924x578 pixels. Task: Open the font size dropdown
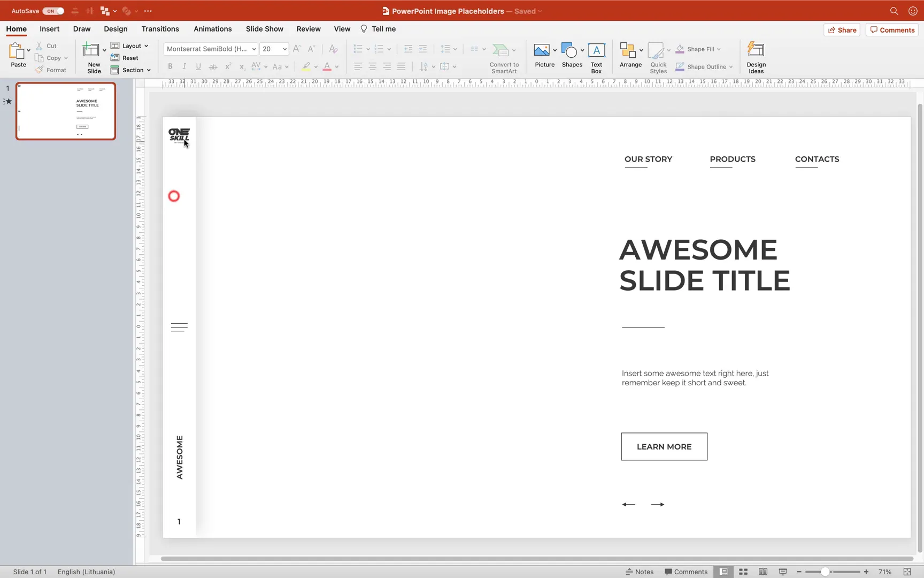[284, 49]
